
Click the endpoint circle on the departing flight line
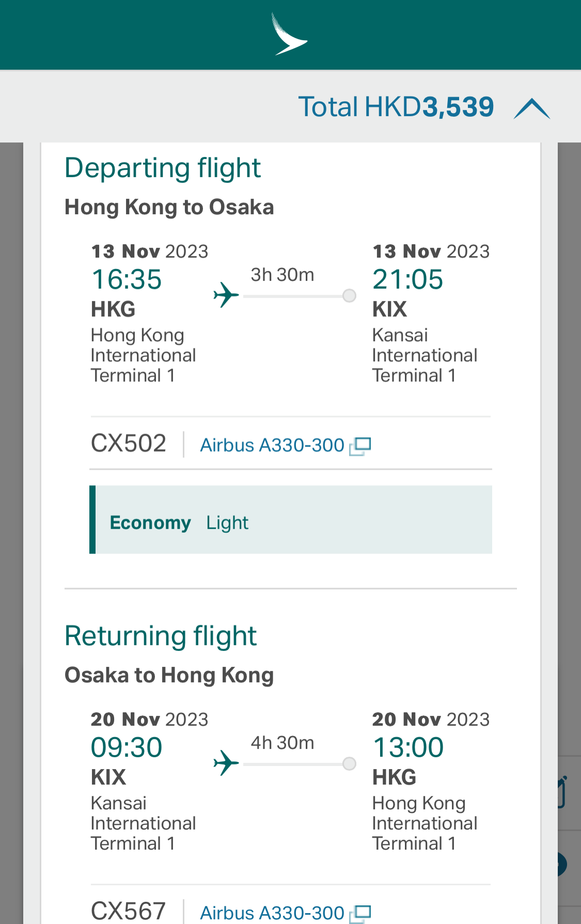pos(350,296)
